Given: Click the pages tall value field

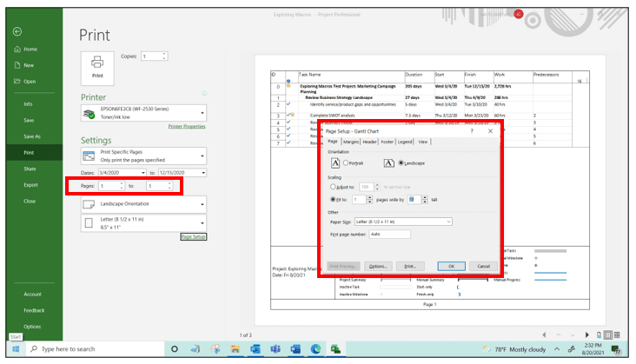Looking at the screenshot, I should tap(414, 200).
